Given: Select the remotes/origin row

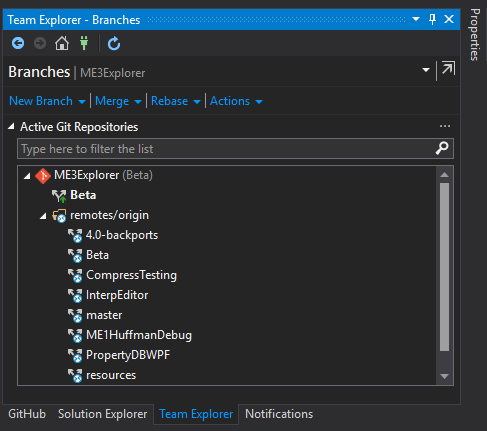Looking at the screenshot, I should (x=109, y=215).
